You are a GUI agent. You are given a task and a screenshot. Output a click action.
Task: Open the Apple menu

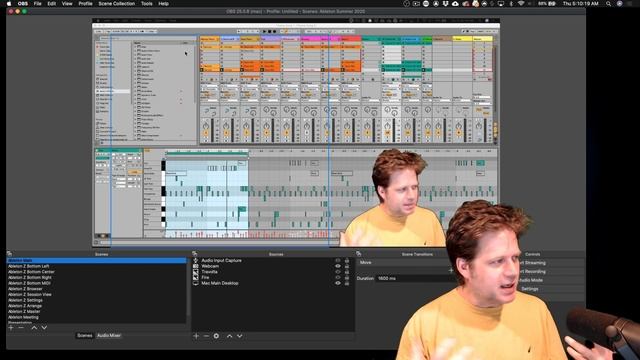point(9,4)
